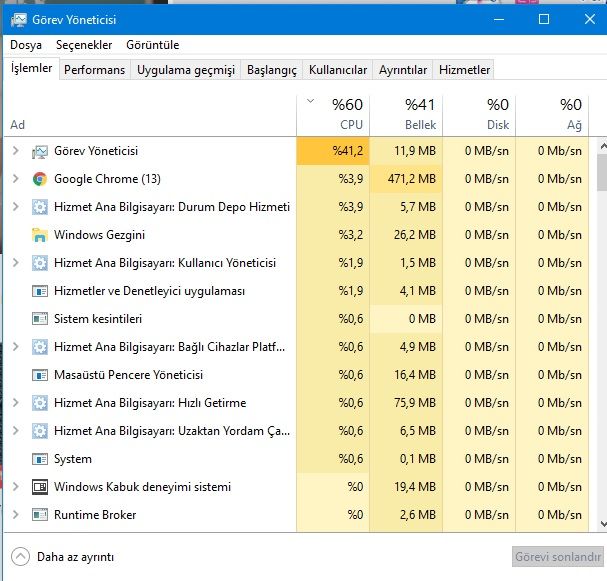607x581 pixels.
Task: Expand the Görev Yöneticisi process row
Action: (15, 151)
